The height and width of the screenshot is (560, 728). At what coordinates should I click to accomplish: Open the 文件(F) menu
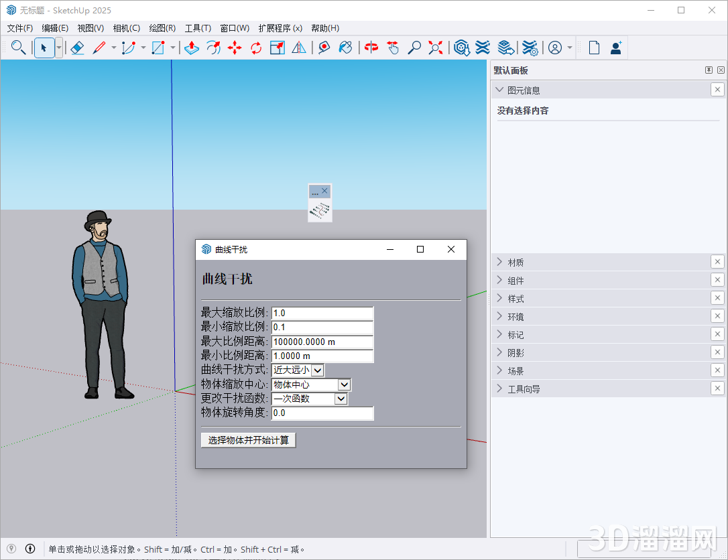pyautogui.click(x=20, y=28)
